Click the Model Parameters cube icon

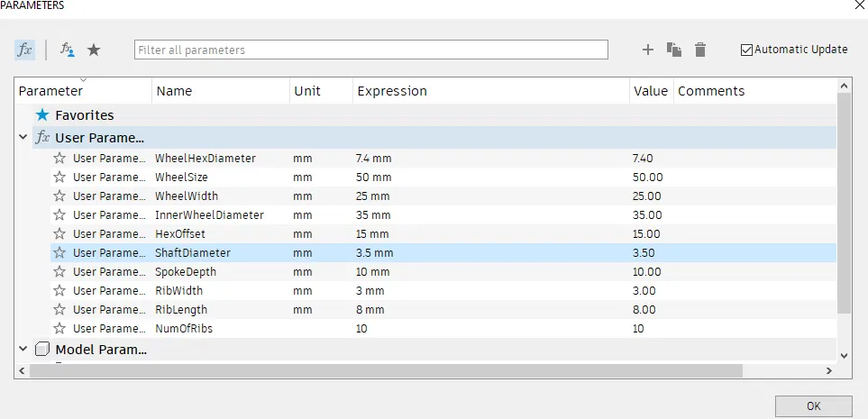click(42, 349)
